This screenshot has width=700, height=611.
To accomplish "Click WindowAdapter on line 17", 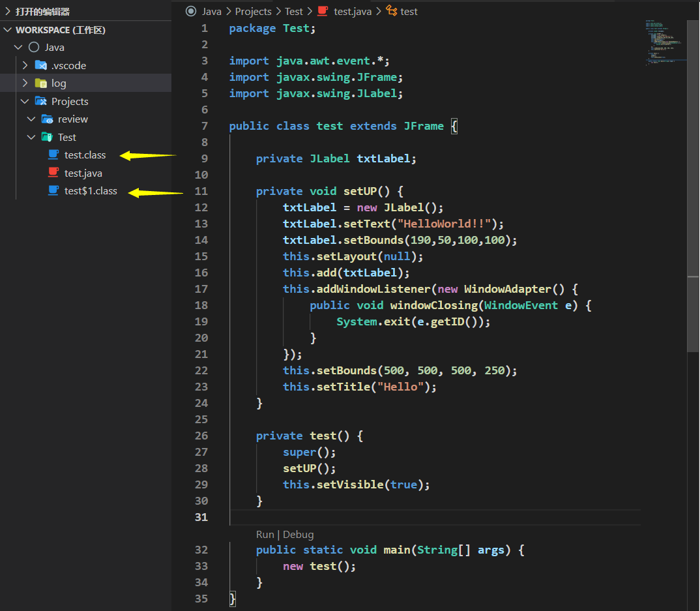I will point(507,290).
